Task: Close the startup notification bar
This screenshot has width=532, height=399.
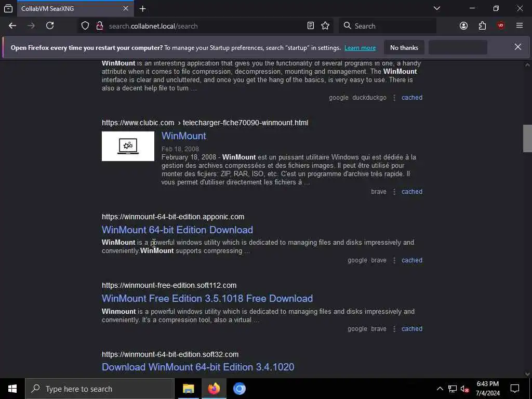Action: tap(518, 47)
